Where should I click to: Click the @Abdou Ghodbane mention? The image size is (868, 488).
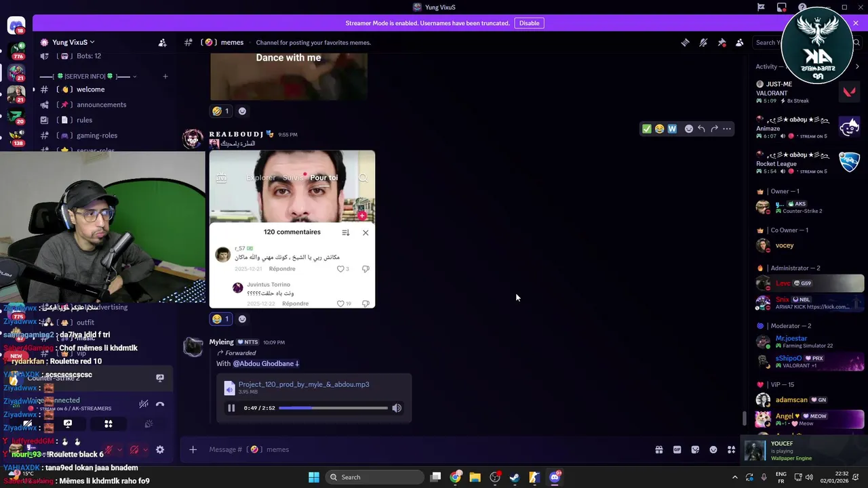(x=266, y=363)
